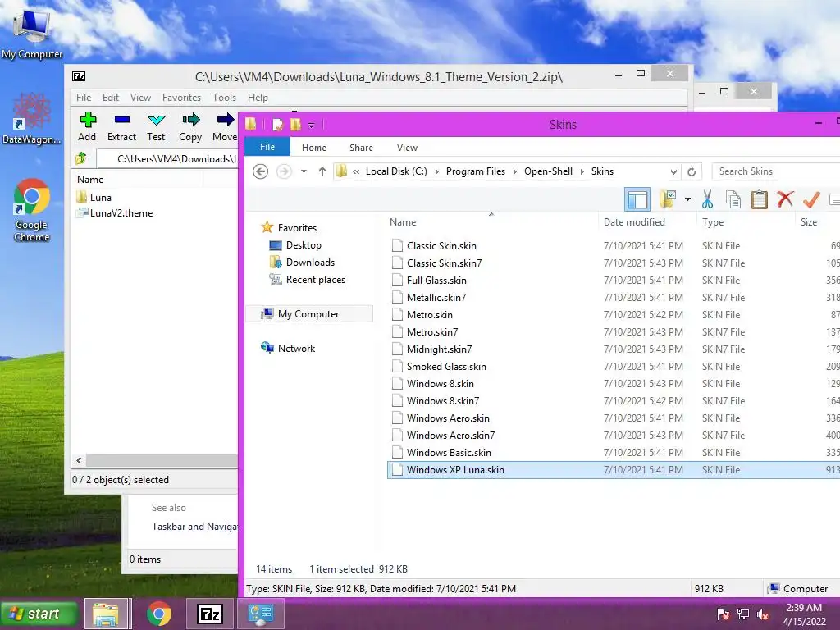Open the 7-Zip Edit menu
Viewport: 840px width, 630px height.
point(111,98)
